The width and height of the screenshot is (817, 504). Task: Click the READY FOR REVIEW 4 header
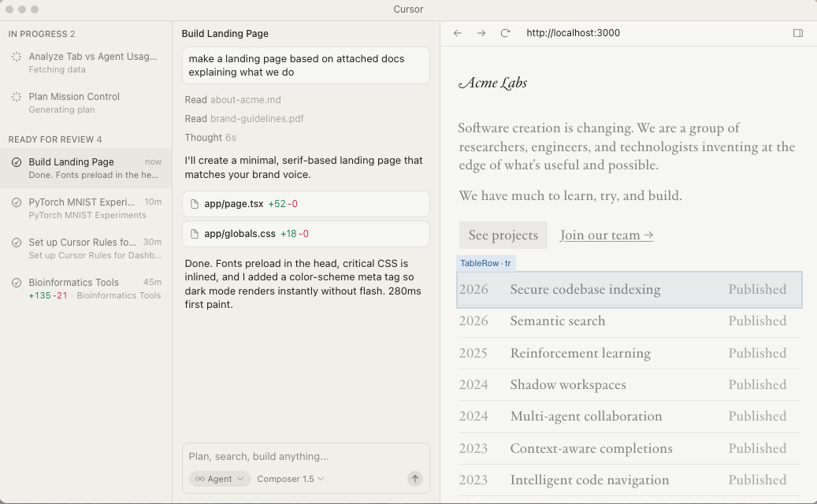pyautogui.click(x=54, y=139)
